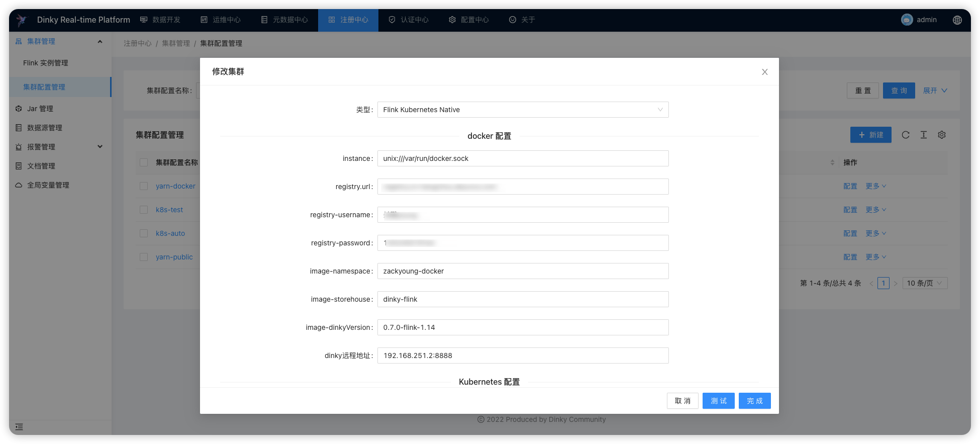Click the 测试 button
This screenshot has height=444, width=980.
[719, 401]
